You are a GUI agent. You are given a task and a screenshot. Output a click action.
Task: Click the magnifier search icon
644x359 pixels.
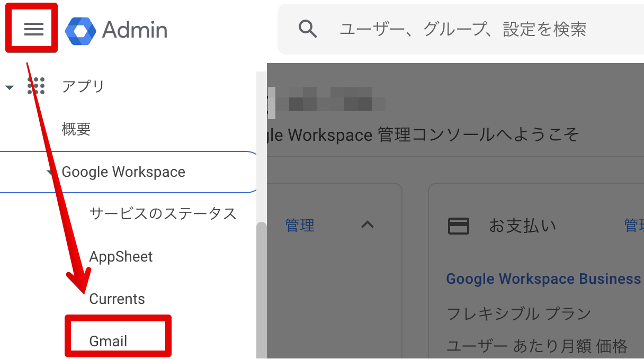[x=307, y=29]
